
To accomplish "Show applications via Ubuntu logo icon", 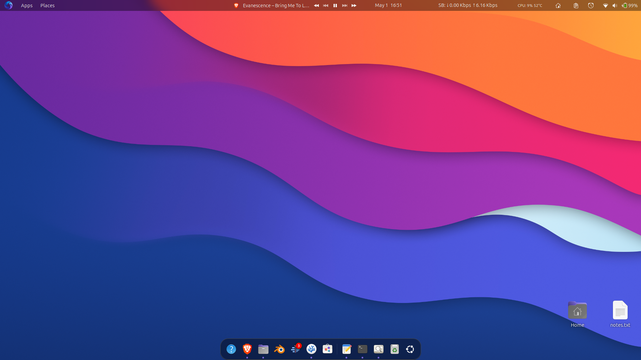I will point(410,349).
